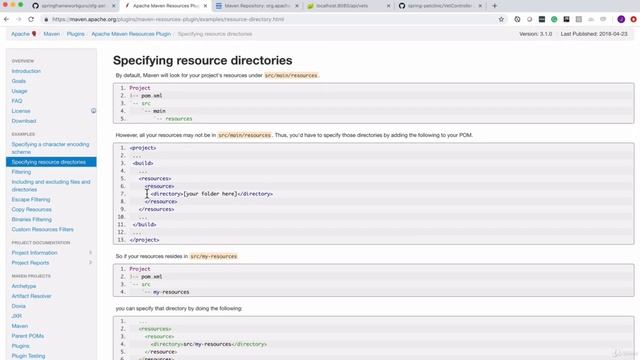Open the Filtering sidebar link

click(21, 172)
